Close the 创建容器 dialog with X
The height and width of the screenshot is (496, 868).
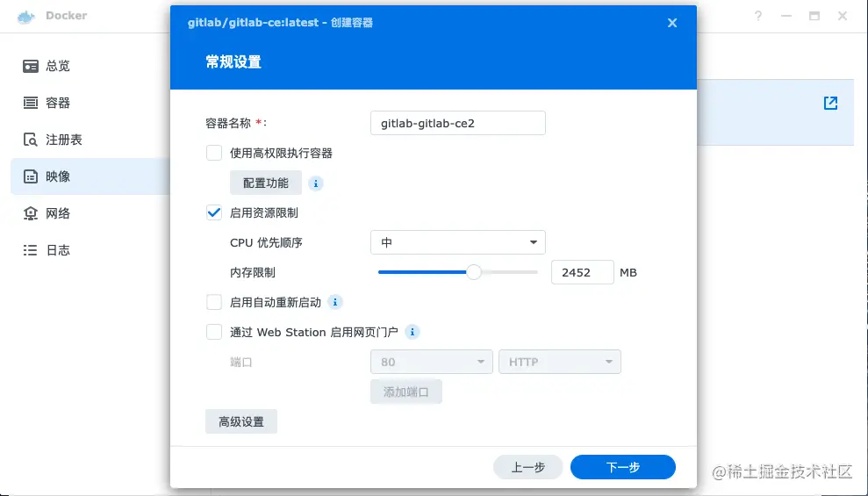672,23
